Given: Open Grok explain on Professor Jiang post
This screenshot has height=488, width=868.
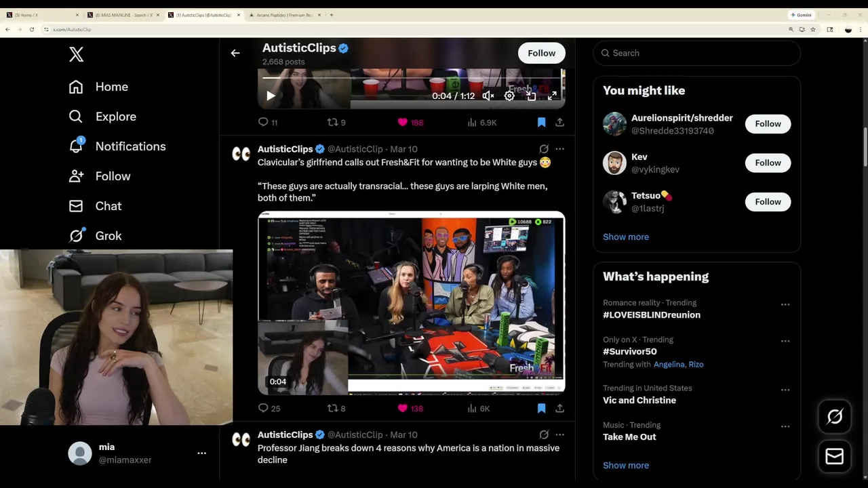Looking at the screenshot, I should (x=544, y=435).
